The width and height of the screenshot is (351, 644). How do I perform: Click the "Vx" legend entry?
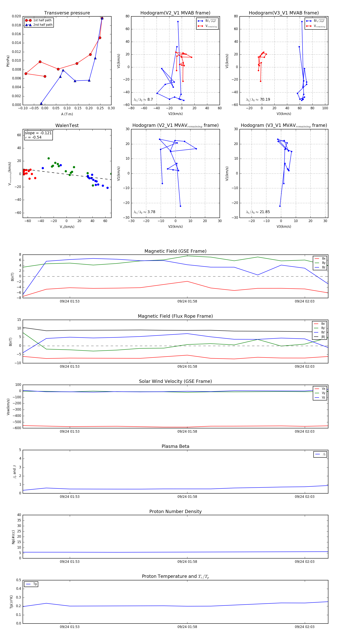pyautogui.click(x=320, y=389)
